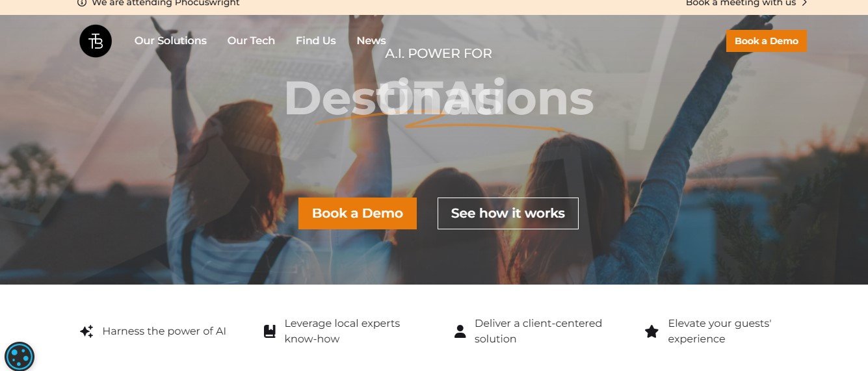Click the star icon beside Elevate your guests' experience
868x371 pixels.
tap(651, 331)
